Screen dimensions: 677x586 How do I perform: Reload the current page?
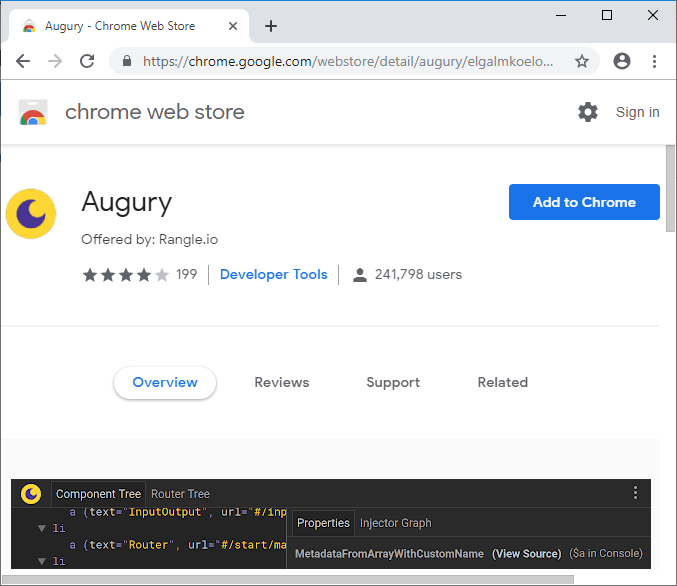click(87, 61)
